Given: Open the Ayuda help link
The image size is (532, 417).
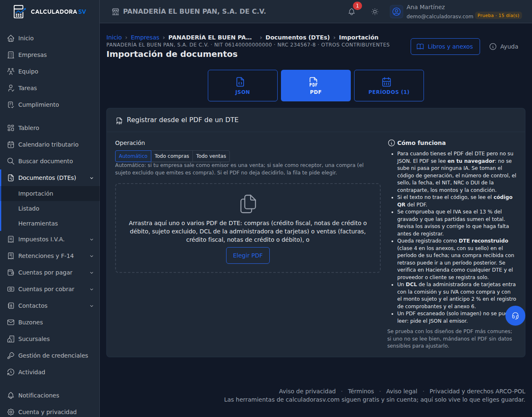Looking at the screenshot, I should point(504,47).
